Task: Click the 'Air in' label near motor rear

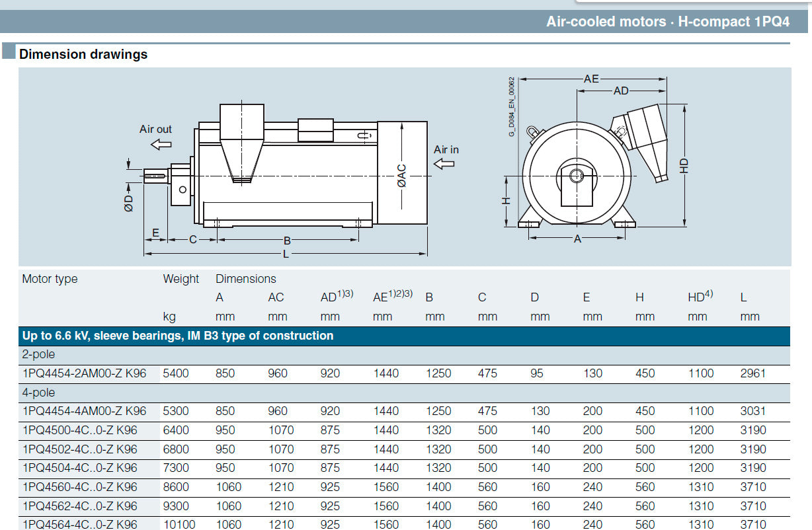Action: [446, 149]
